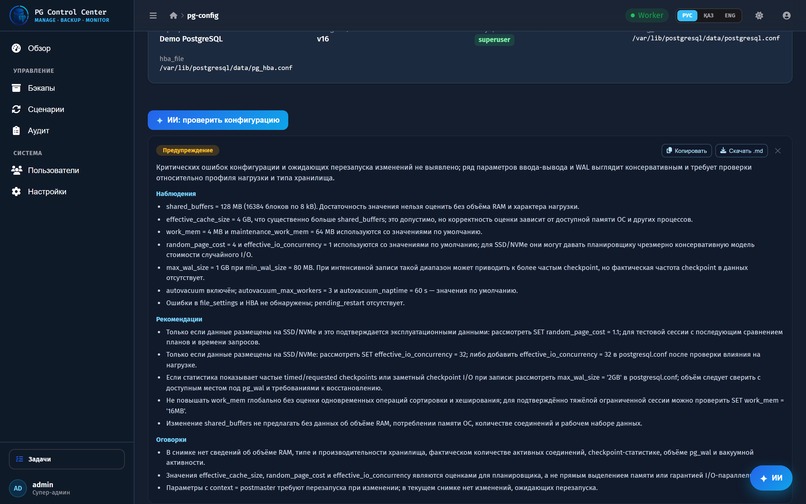Click the Настройки gear icon in sidebar
Viewport: 806px width, 504px height.
pyautogui.click(x=16, y=191)
